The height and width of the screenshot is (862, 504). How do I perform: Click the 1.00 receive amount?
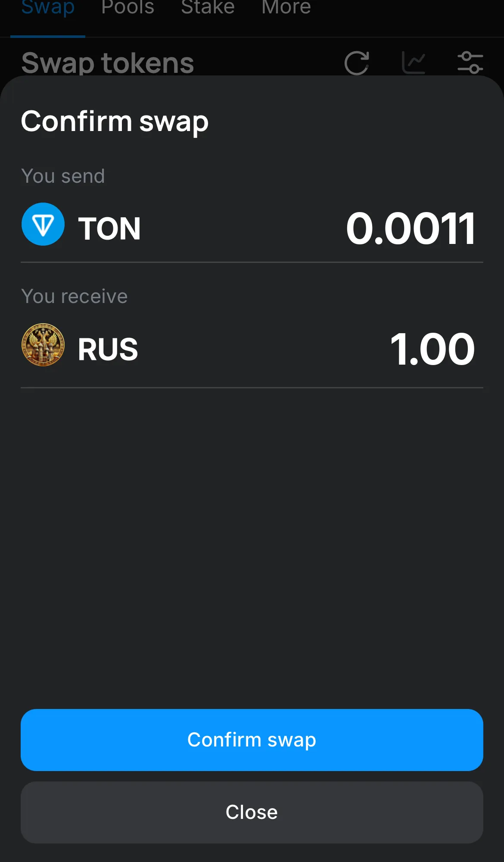[x=432, y=349]
